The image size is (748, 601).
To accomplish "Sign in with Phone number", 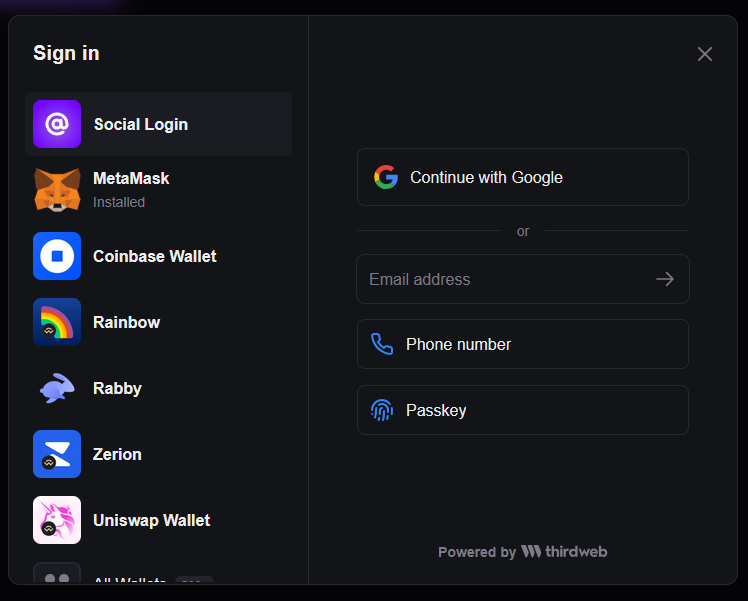I will (523, 344).
